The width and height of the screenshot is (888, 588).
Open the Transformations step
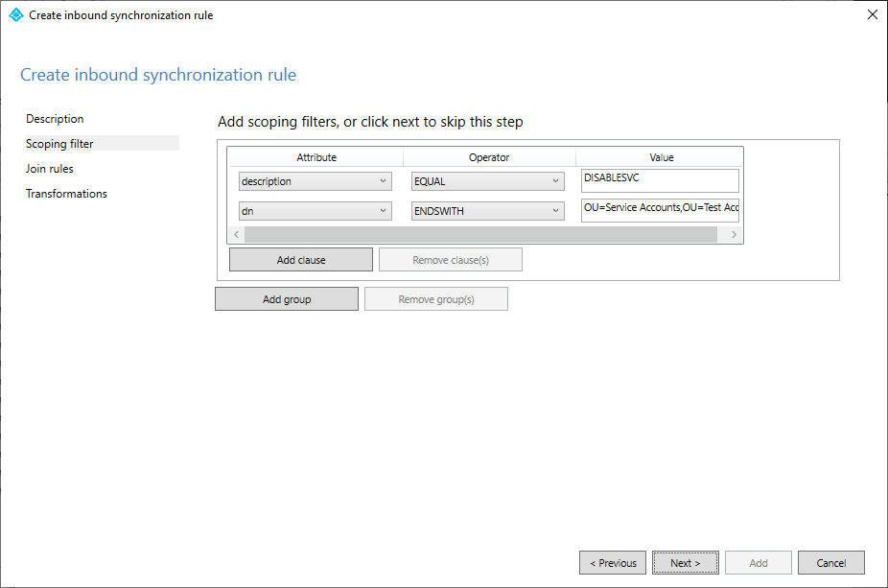click(66, 194)
